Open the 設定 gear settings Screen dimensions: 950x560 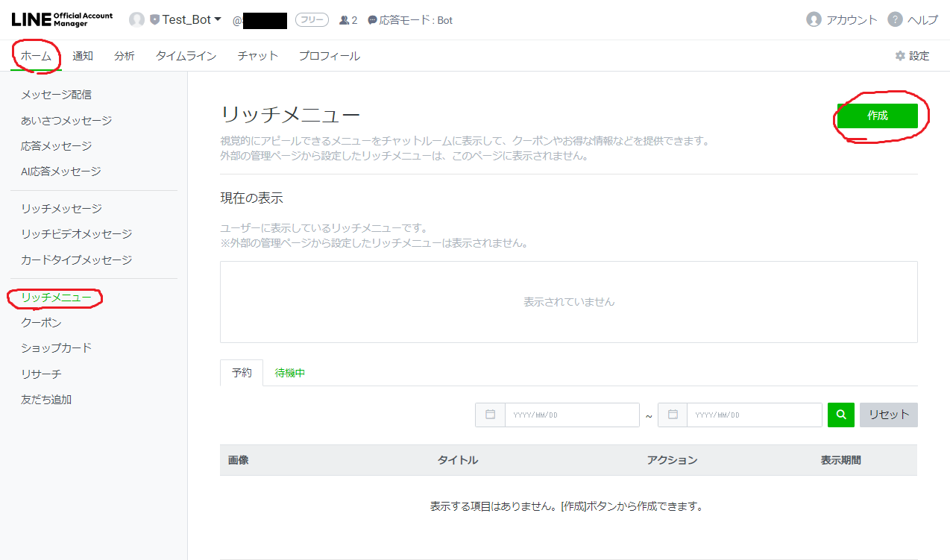coord(900,55)
